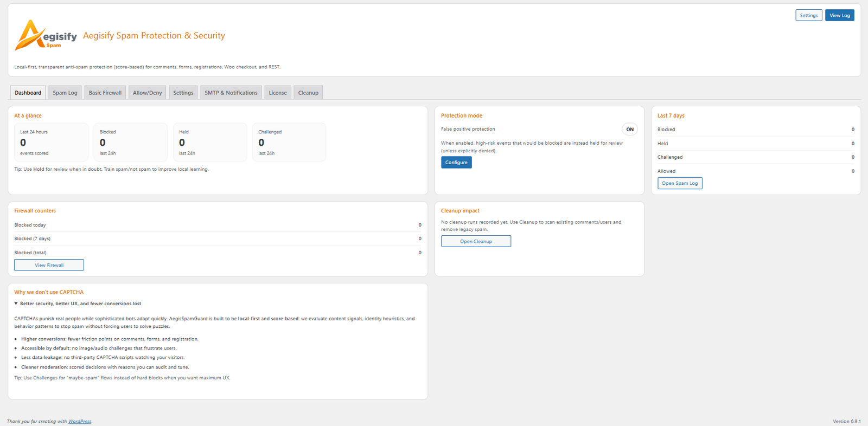Switch to the License tab
This screenshot has height=426, width=868.
point(278,93)
